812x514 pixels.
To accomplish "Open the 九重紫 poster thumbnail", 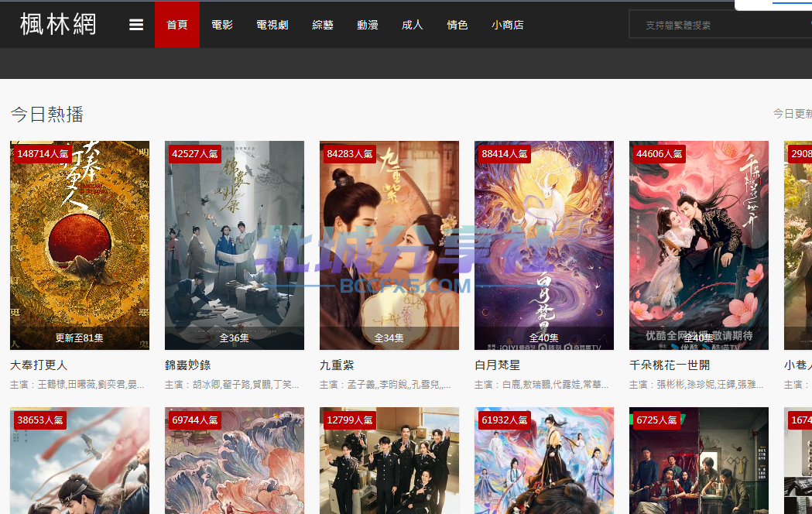I will click(389, 245).
